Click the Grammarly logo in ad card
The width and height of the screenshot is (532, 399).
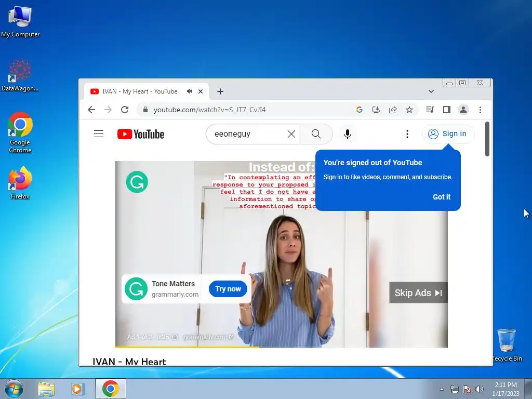click(136, 289)
